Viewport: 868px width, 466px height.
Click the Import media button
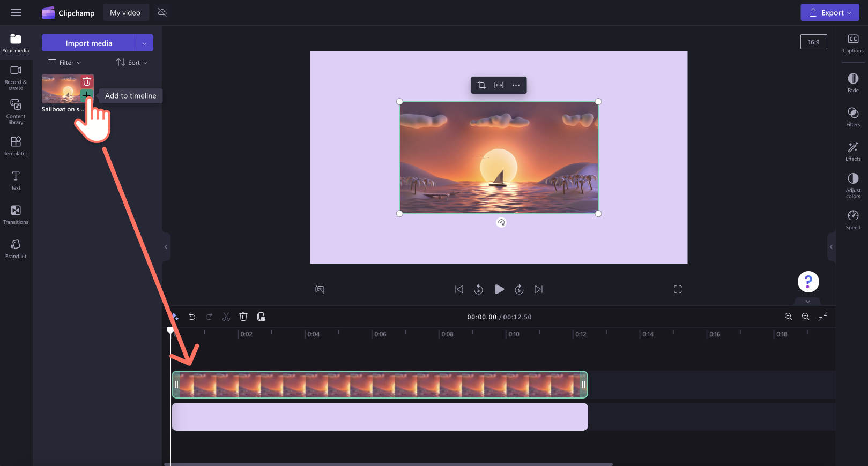tap(89, 43)
